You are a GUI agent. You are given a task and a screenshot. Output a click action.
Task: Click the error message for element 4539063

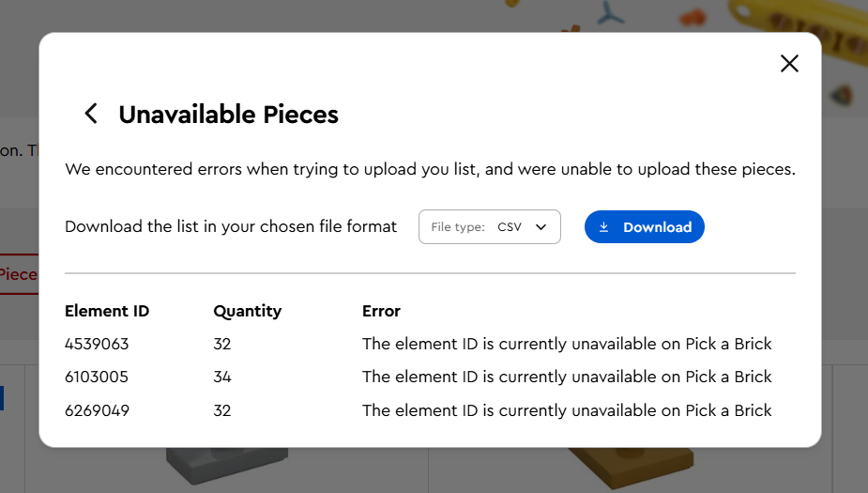pos(567,344)
